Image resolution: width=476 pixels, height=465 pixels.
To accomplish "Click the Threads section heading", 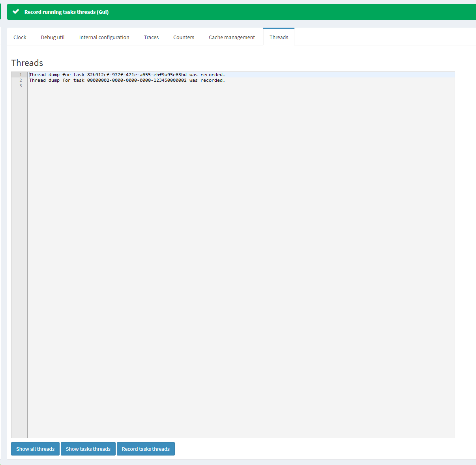I will tap(27, 63).
